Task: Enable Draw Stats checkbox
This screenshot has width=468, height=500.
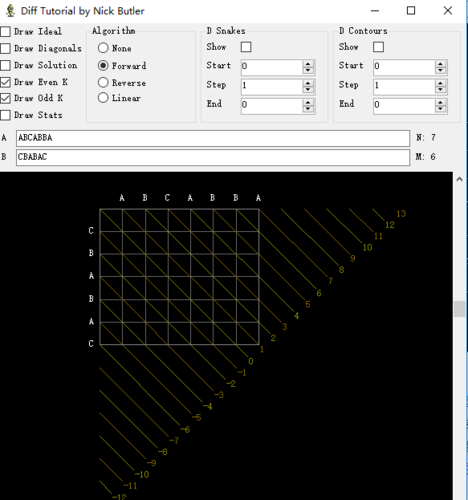Action: coord(5,115)
